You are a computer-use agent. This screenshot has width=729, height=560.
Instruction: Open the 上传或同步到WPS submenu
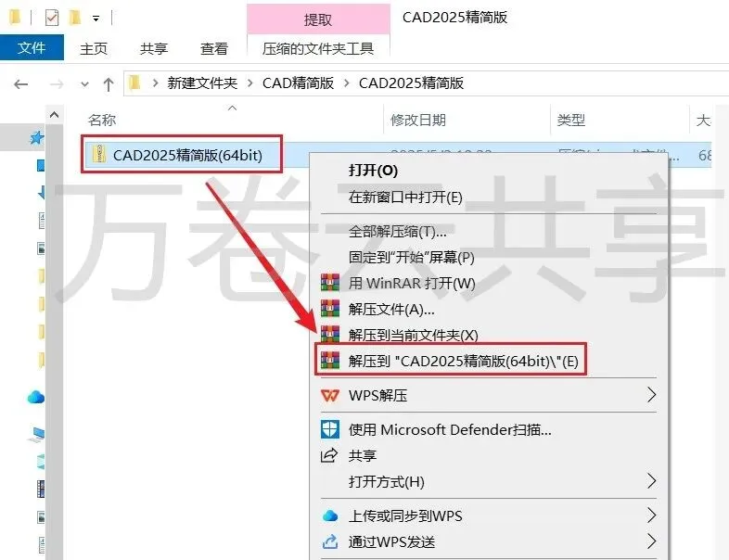488,515
